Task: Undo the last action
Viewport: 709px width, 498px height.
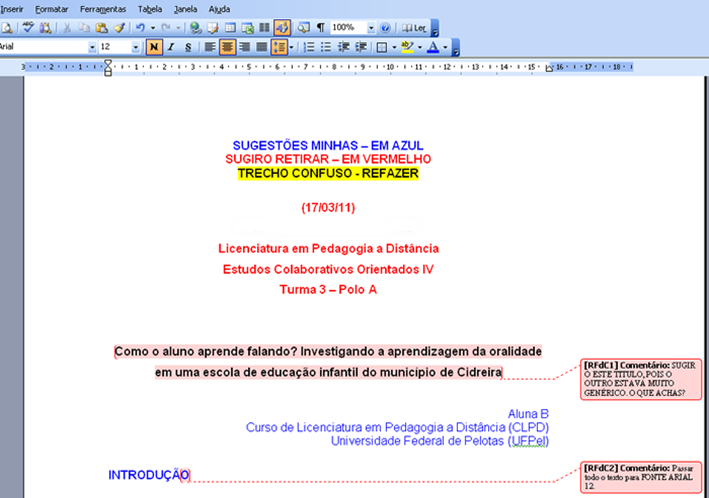Action: (141, 28)
